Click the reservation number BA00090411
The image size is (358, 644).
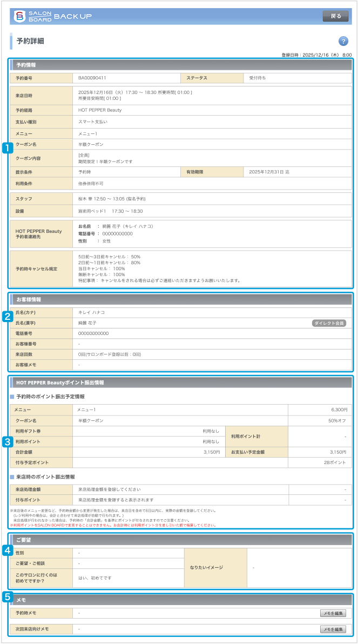92,78
